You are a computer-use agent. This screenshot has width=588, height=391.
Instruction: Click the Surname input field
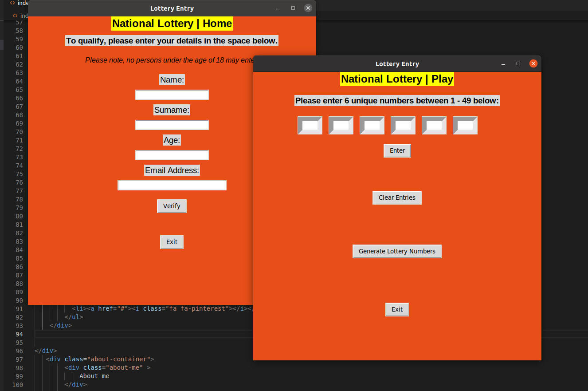172,125
